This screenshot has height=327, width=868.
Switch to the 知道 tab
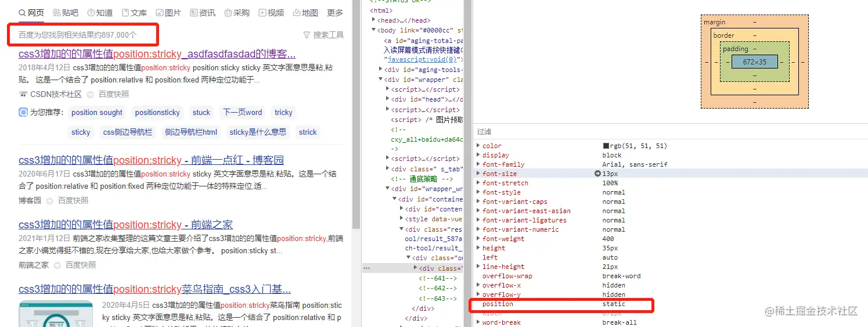[100, 13]
